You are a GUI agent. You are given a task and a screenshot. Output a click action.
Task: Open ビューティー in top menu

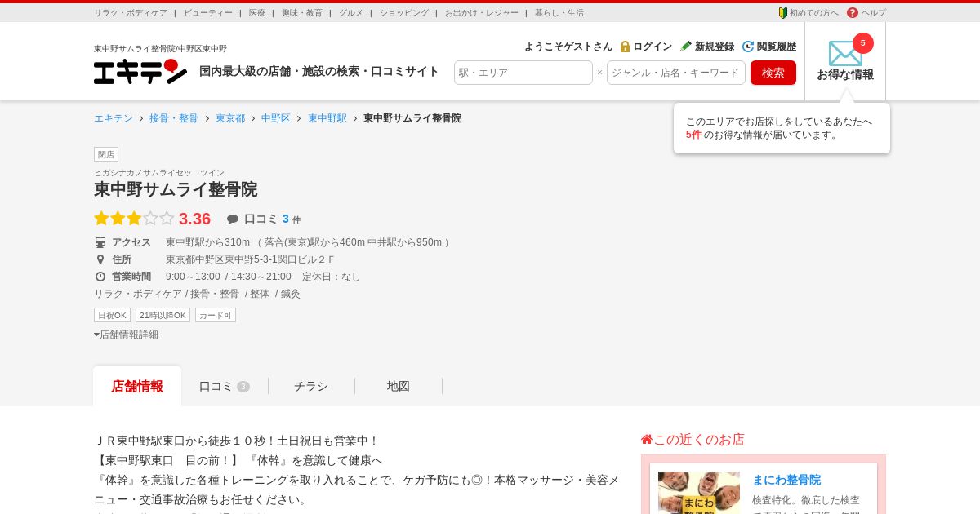coord(208,13)
